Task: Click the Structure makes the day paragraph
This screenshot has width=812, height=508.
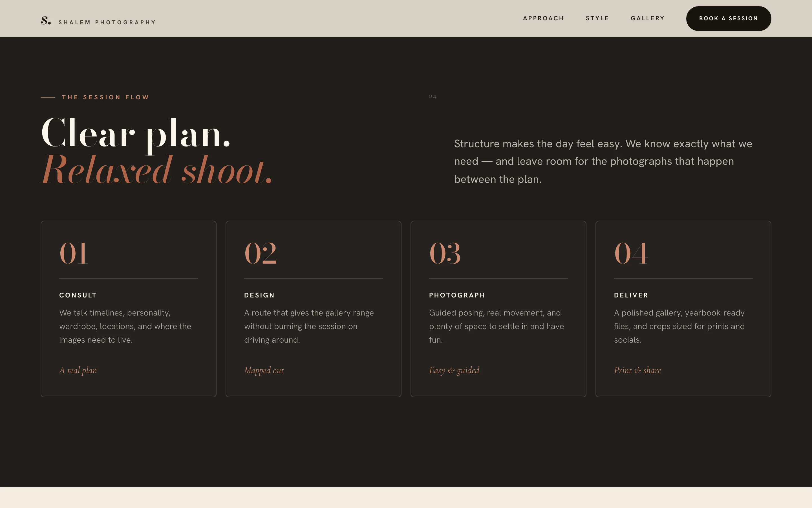Action: [x=603, y=162]
